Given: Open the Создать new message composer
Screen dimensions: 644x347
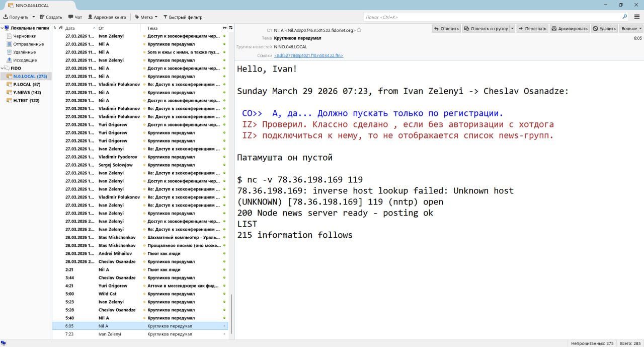Looking at the screenshot, I should (x=50, y=17).
